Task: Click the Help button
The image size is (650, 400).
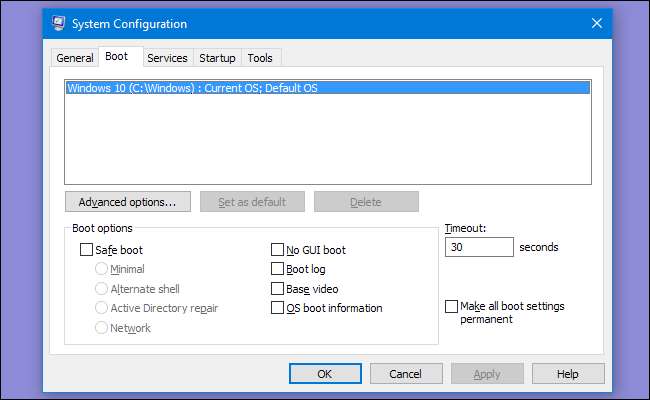Action: pos(567,374)
